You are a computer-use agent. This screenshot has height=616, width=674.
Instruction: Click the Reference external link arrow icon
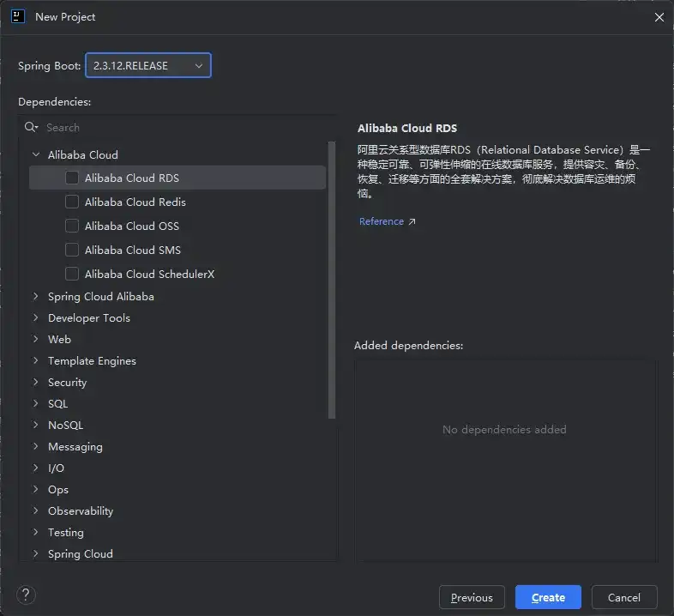(412, 222)
